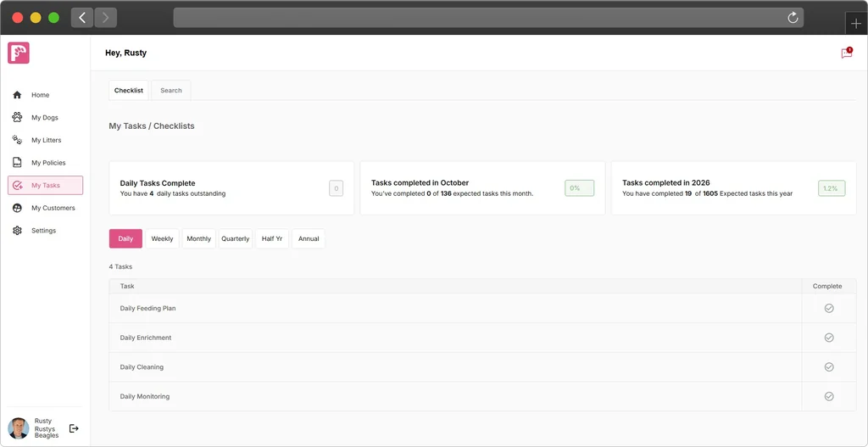This screenshot has height=447, width=868.
Task: Click the My Dogs paw icon
Action: pos(17,117)
